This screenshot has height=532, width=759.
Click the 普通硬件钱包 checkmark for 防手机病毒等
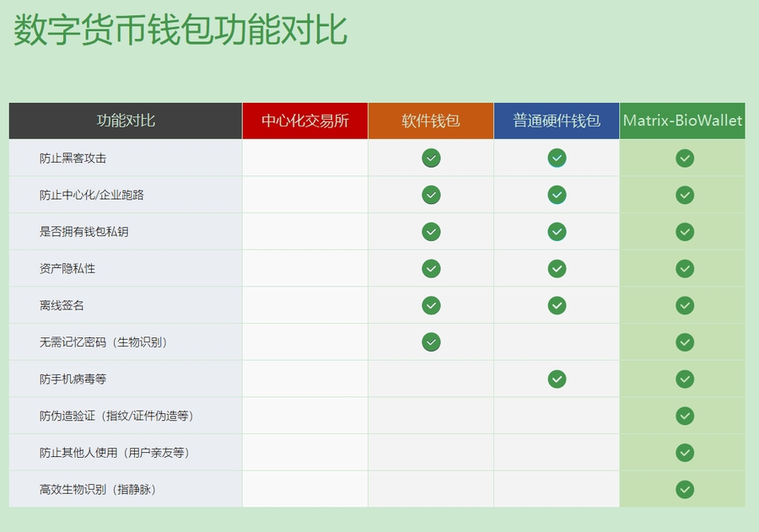tap(557, 379)
